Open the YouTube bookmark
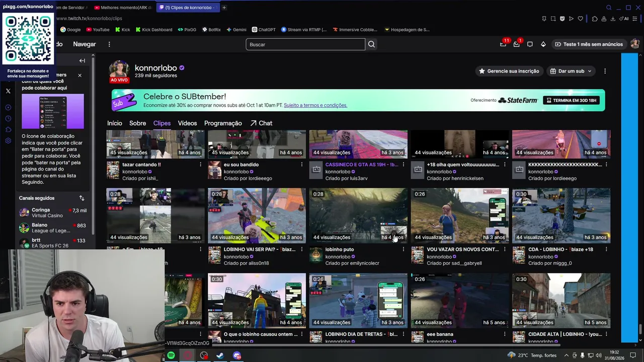The width and height of the screenshot is (644, 362). [x=97, y=30]
